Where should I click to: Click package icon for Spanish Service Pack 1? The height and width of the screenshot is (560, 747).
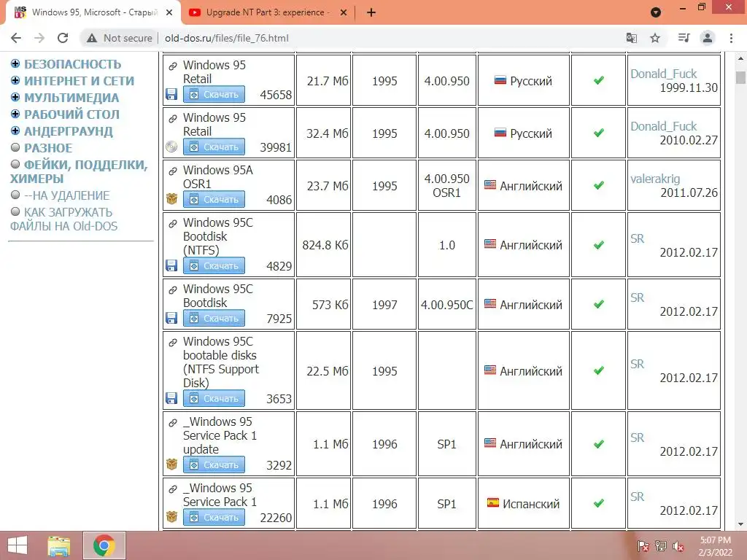[171, 517]
